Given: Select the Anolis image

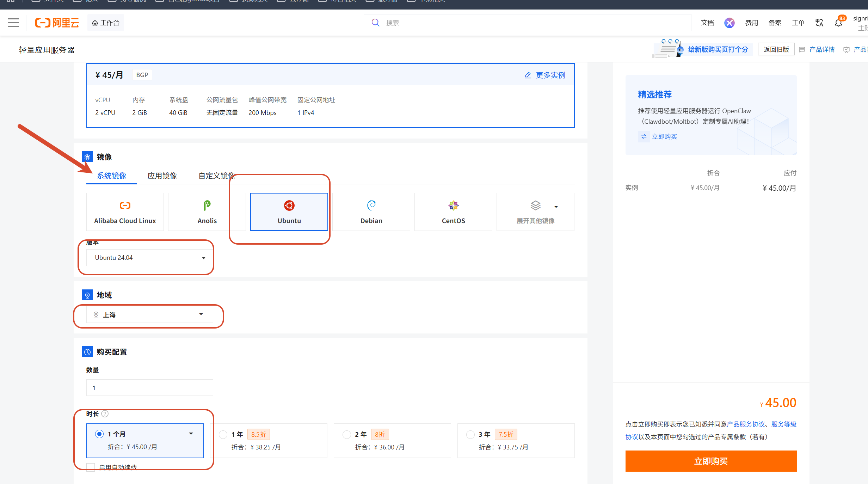Looking at the screenshot, I should [207, 212].
